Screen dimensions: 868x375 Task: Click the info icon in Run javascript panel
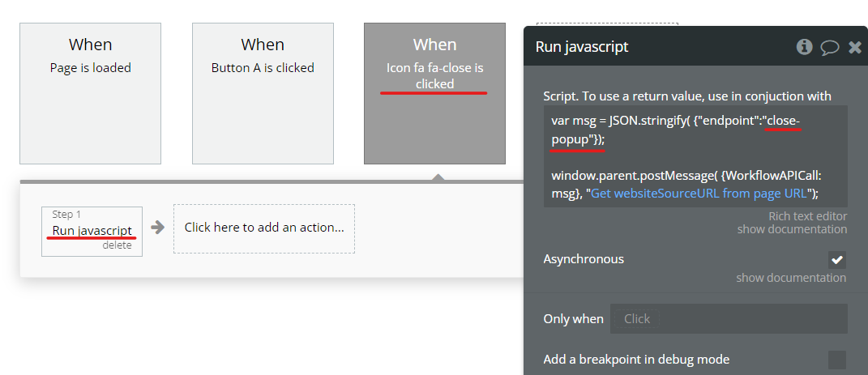804,47
